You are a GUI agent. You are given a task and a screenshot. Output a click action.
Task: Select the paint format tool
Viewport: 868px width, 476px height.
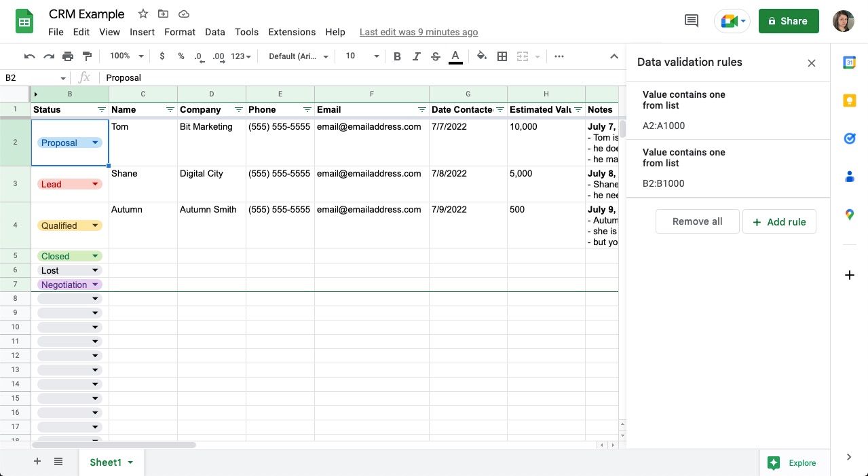point(87,56)
